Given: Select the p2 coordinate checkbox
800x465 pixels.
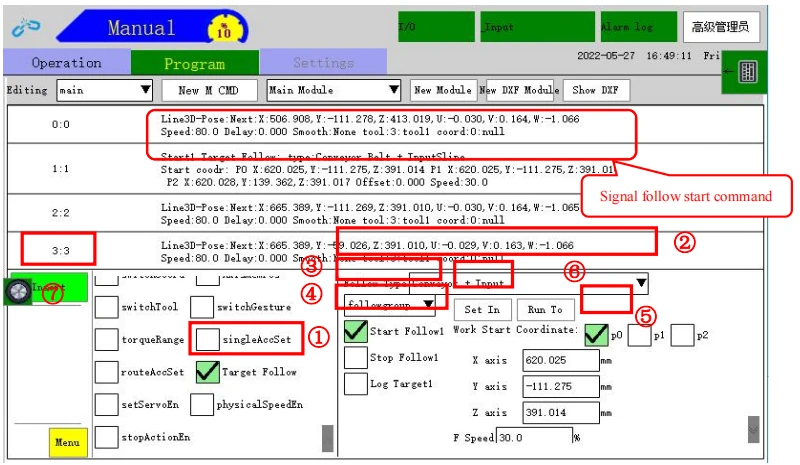Looking at the screenshot, I should click(682, 335).
